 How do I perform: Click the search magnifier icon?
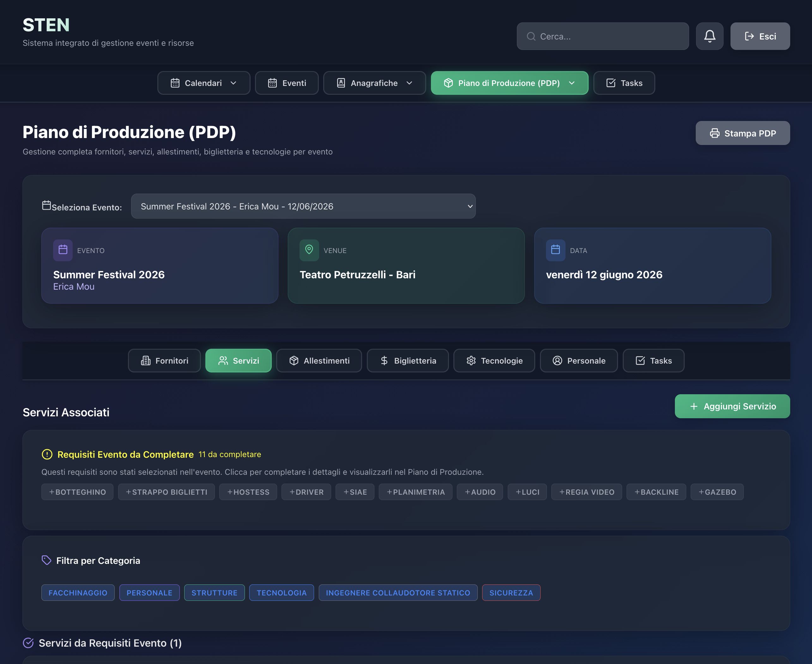(x=531, y=36)
